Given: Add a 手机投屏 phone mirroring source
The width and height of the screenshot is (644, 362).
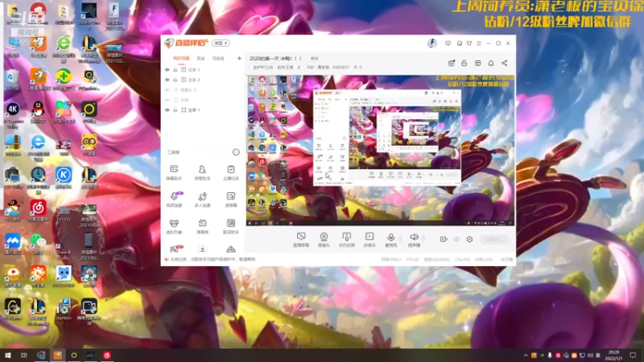Looking at the screenshot, I should click(347, 239).
